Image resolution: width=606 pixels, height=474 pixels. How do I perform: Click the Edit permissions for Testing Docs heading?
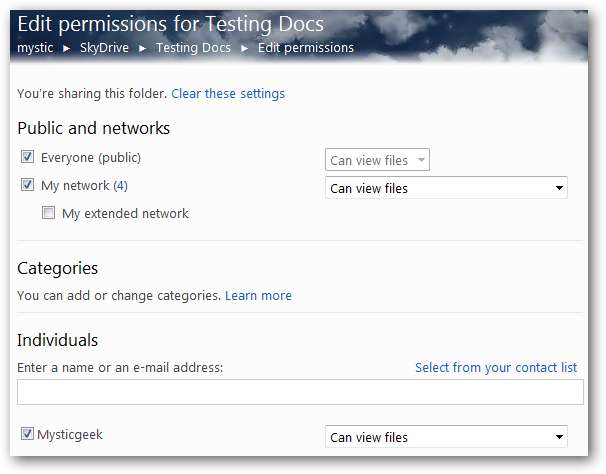tap(170, 25)
